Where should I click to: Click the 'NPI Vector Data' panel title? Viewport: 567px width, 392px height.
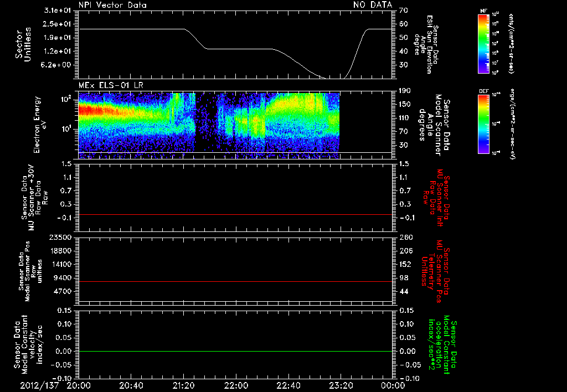point(112,5)
